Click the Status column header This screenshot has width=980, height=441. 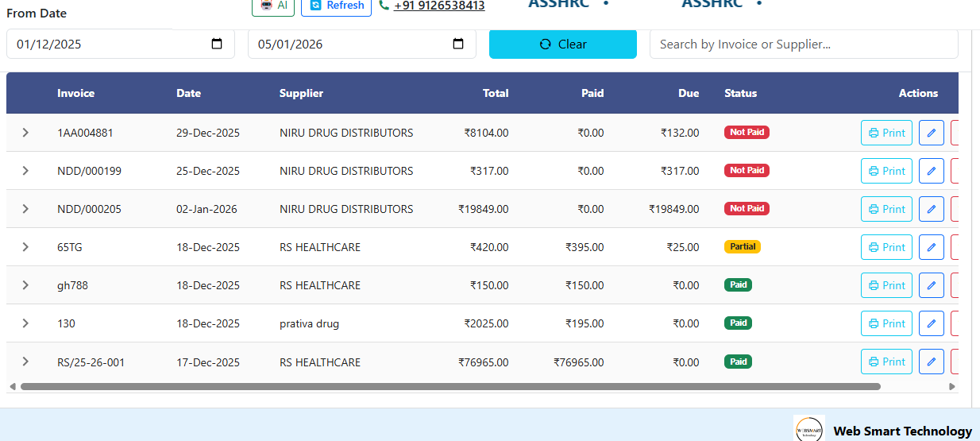click(x=740, y=93)
